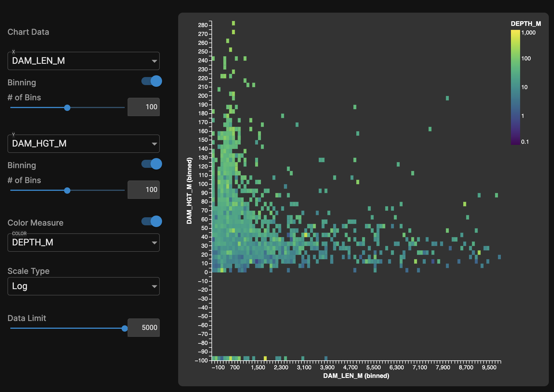The width and height of the screenshot is (554, 392).
Task: Click dropdown arrow of Y axis selector
Action: pos(154,144)
